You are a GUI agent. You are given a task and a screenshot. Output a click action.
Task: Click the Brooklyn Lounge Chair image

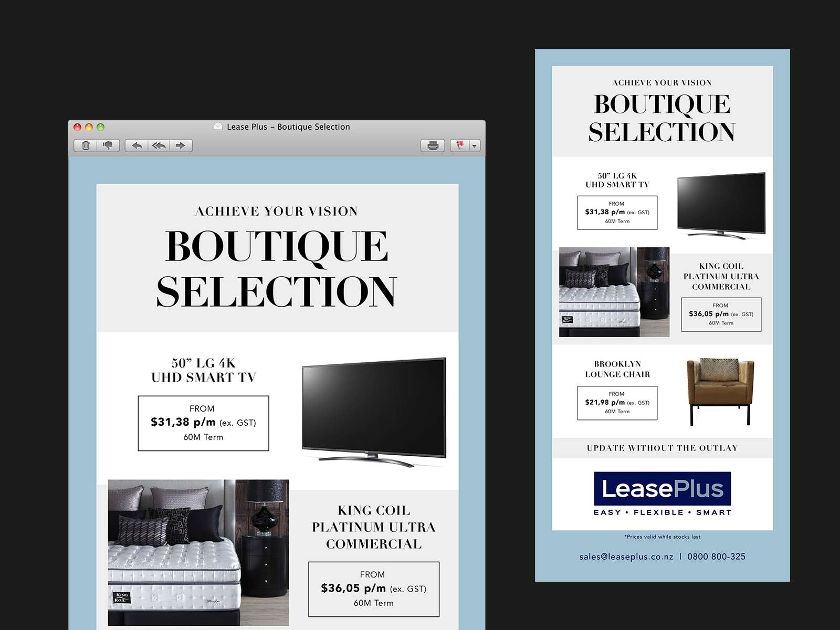click(x=720, y=391)
